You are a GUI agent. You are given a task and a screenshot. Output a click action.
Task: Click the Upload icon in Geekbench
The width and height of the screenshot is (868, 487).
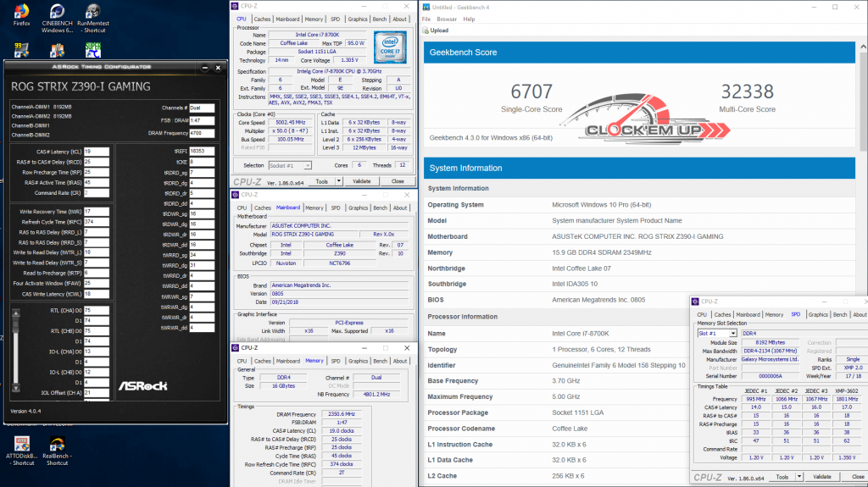click(426, 30)
